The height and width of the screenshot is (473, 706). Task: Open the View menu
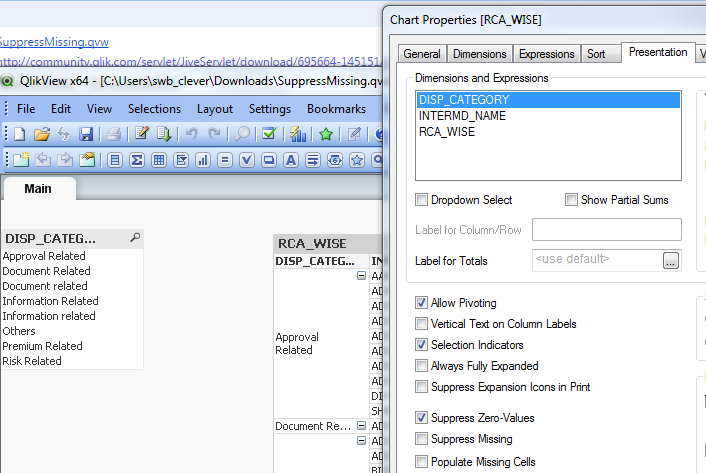pos(100,109)
